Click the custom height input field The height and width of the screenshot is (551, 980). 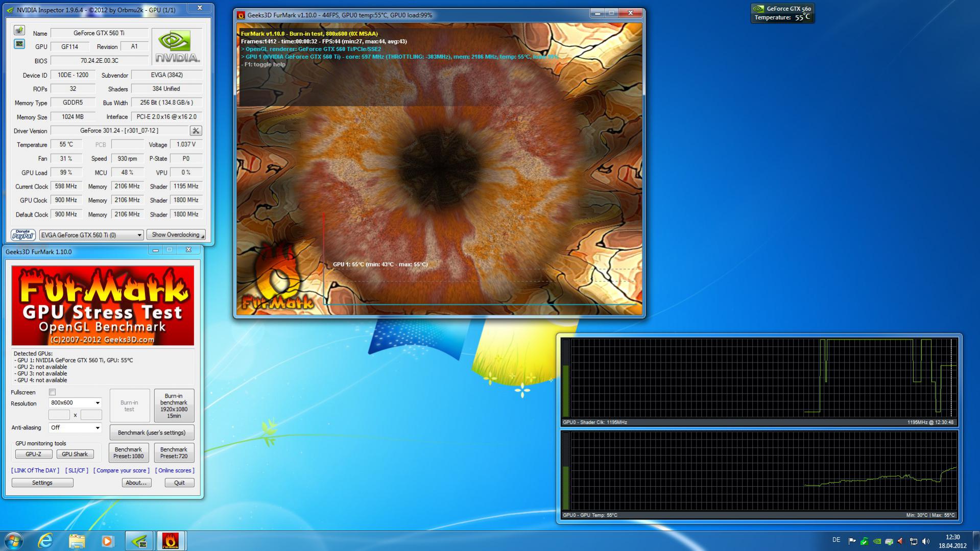91,415
